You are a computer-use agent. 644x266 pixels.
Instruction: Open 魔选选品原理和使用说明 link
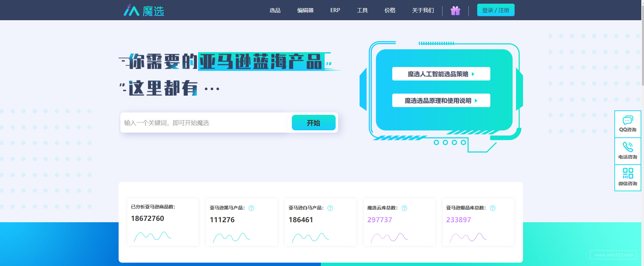click(x=441, y=100)
